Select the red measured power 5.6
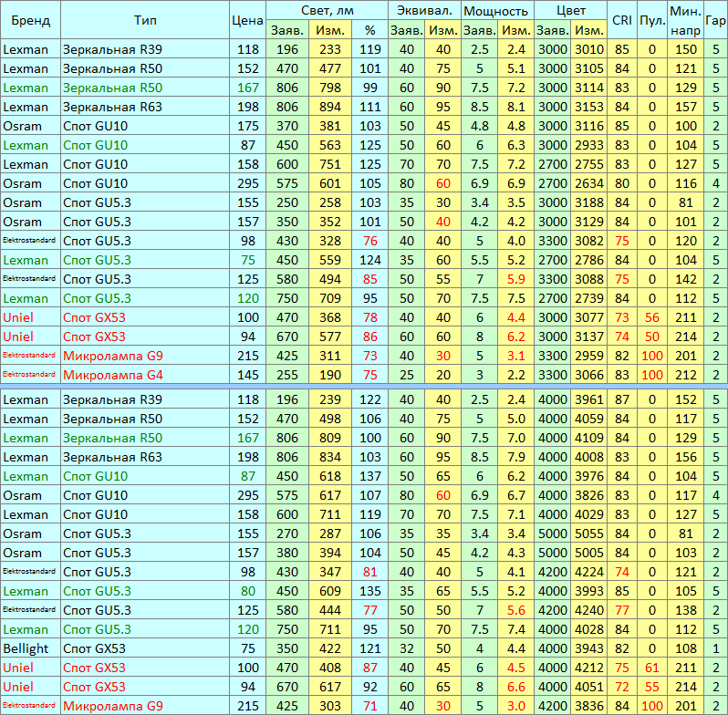728x715 pixels. tap(515, 610)
